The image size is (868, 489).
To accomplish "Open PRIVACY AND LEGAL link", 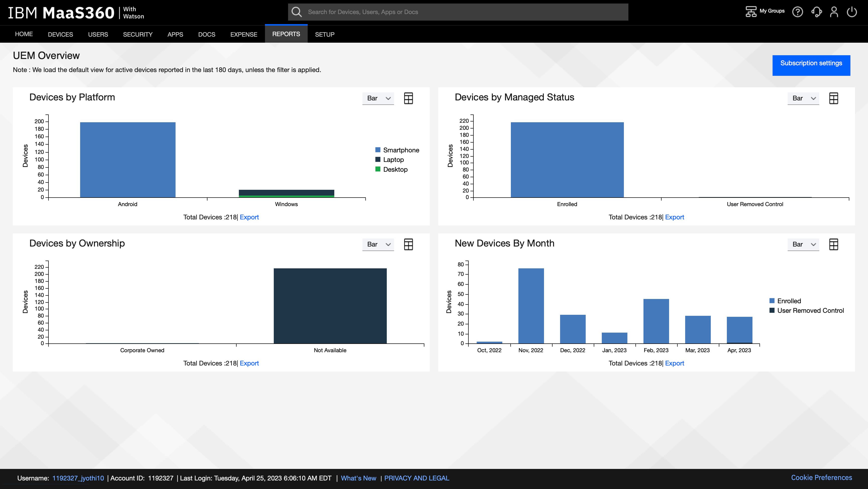I will tap(417, 478).
